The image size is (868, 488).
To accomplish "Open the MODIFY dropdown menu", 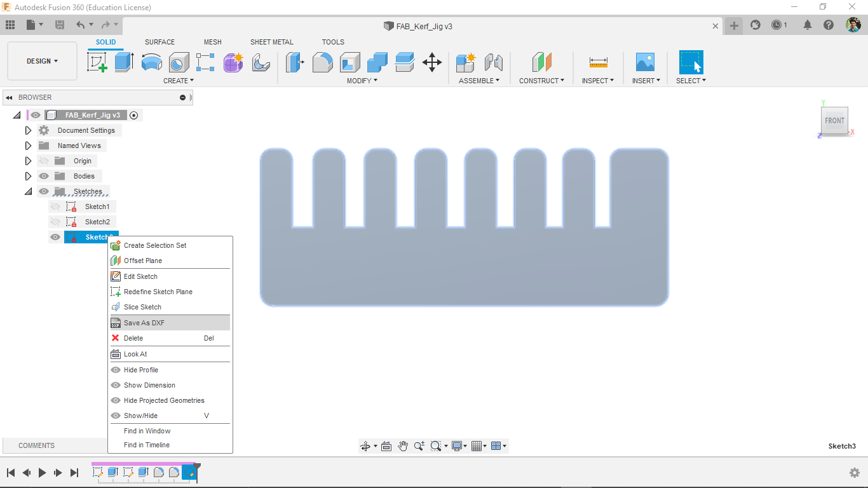I will (362, 81).
